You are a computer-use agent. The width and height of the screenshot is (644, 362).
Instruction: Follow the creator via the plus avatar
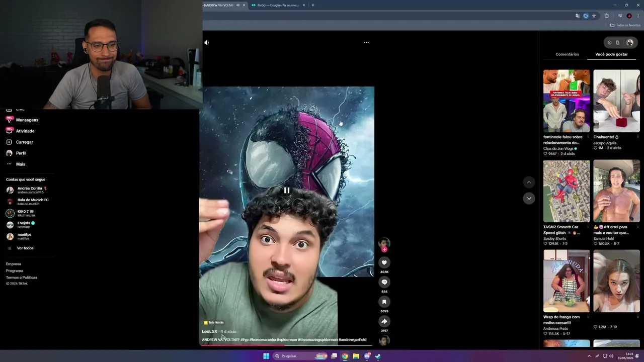[x=384, y=249]
